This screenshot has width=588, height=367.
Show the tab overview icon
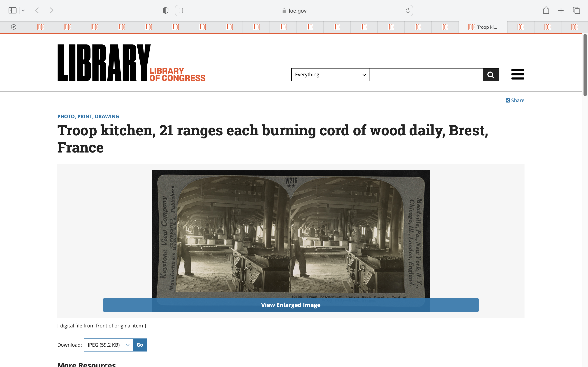click(x=576, y=10)
